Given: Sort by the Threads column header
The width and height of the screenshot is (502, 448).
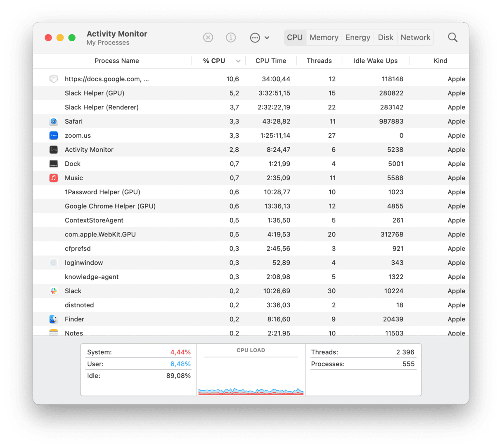Looking at the screenshot, I should pos(319,61).
